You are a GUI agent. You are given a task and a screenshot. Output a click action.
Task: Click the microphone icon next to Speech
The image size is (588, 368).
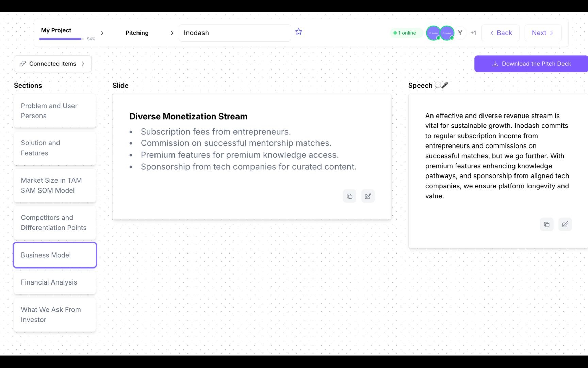(x=444, y=85)
